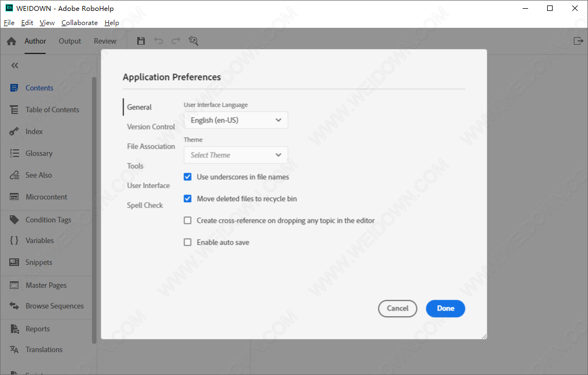Open the Edit menu
Image resolution: width=588 pixels, height=375 pixels.
point(27,23)
